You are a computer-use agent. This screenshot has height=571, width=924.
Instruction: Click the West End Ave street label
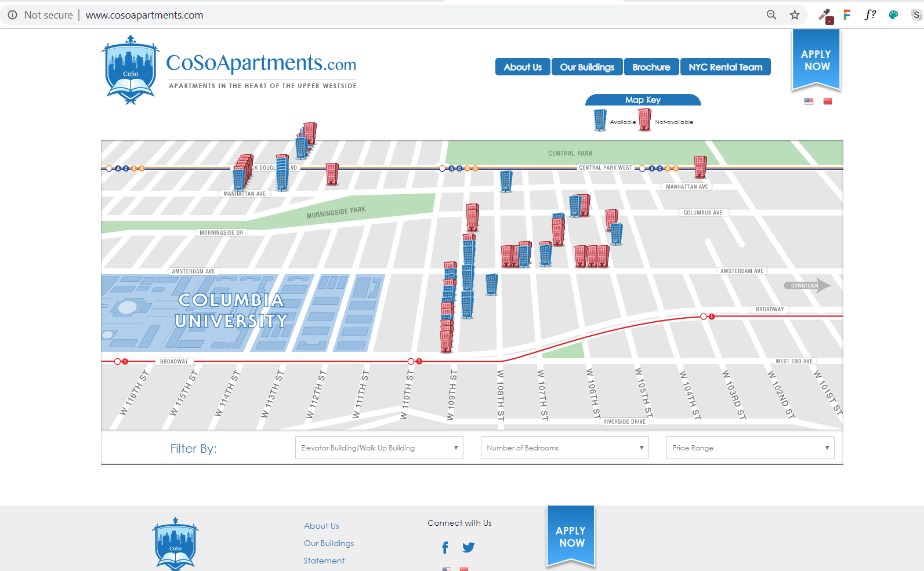click(794, 361)
